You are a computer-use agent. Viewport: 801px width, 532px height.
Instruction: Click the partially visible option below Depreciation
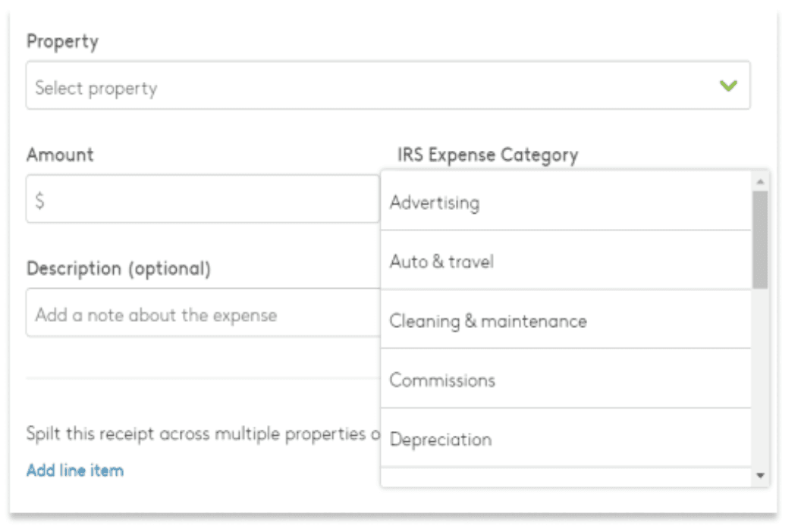pos(565,478)
